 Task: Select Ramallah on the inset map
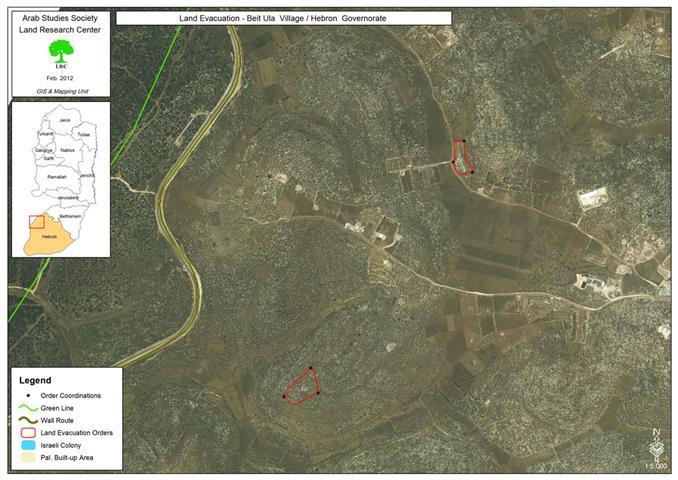pos(57,176)
